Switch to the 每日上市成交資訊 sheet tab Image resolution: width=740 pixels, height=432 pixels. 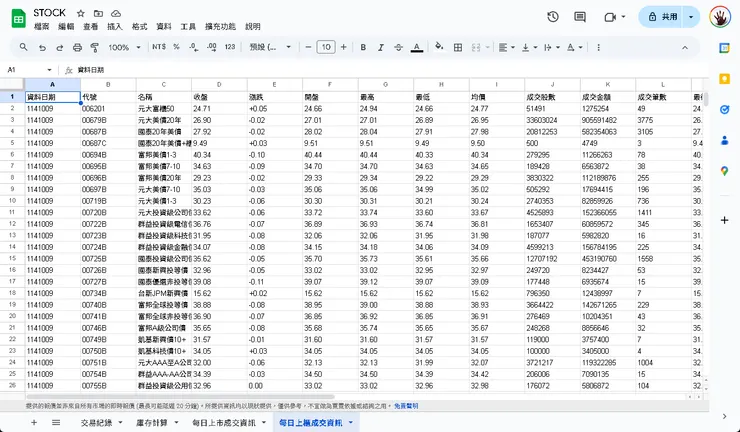pos(224,423)
